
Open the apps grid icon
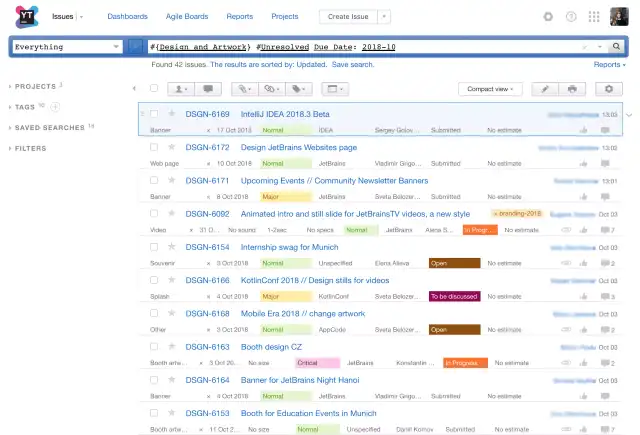(594, 17)
